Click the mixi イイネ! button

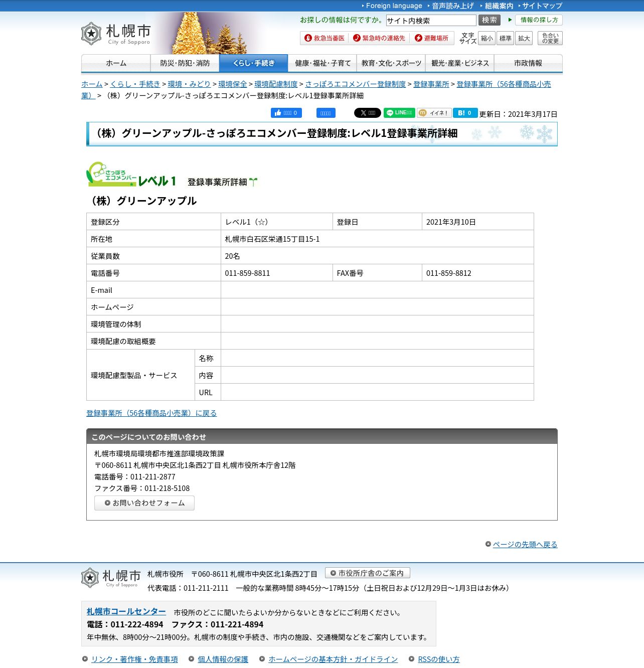(434, 113)
